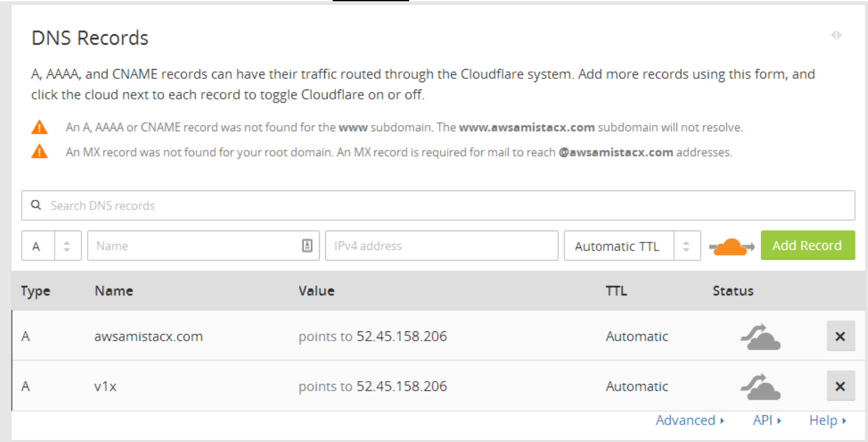Click Automatic TTL of awsamistacx.com row
Image resolution: width=868 pixels, height=442 pixels.
[x=637, y=336]
